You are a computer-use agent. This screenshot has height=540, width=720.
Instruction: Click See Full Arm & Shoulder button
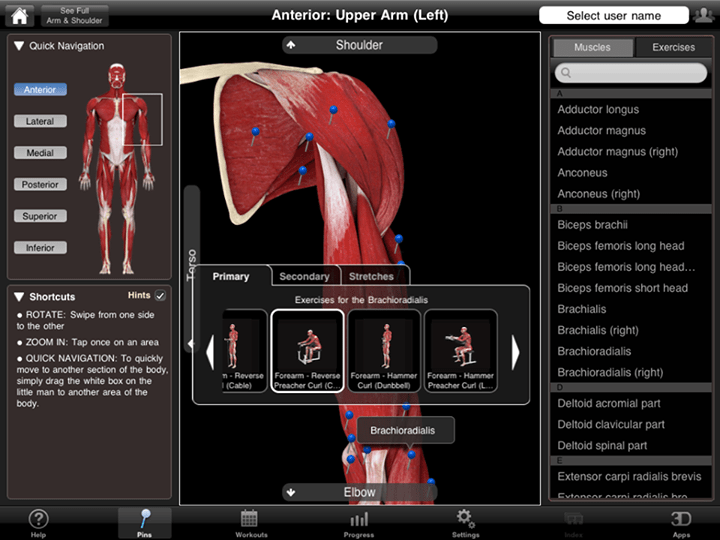coord(76,15)
